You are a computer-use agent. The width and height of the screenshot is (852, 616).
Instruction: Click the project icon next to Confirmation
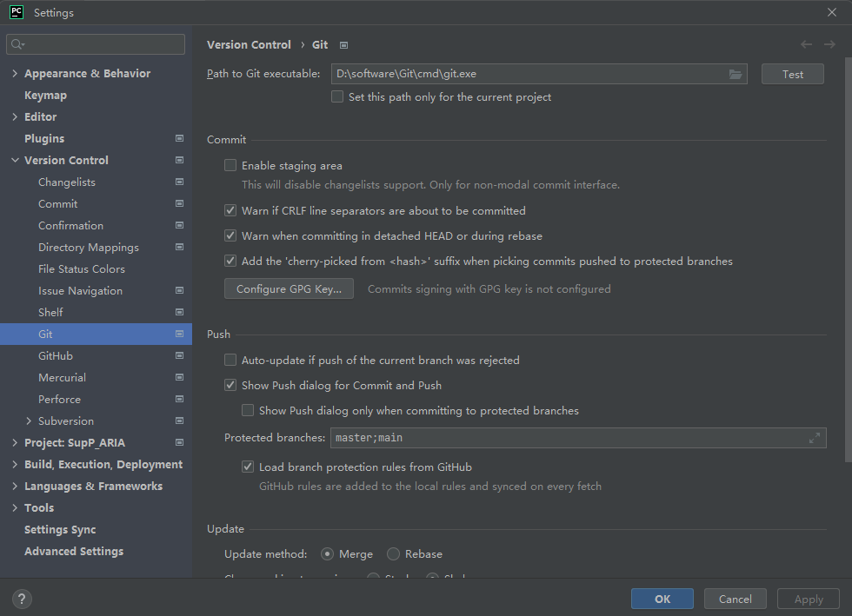click(x=179, y=225)
